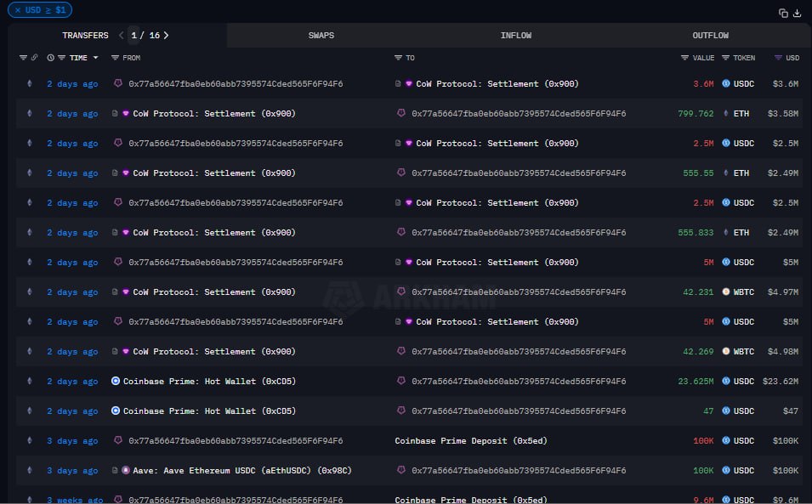Click Ethereum icon on 3.6M USDC row

[30, 83]
